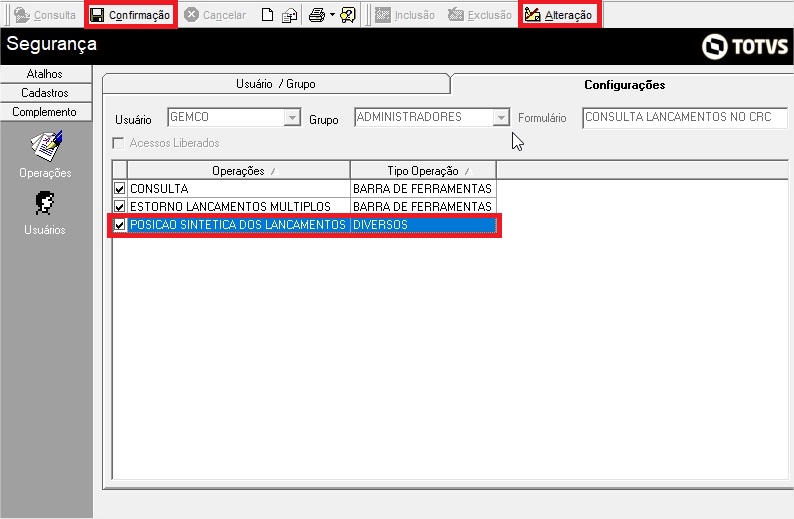
Task: Open the Complemento sidebar section
Action: (46, 112)
